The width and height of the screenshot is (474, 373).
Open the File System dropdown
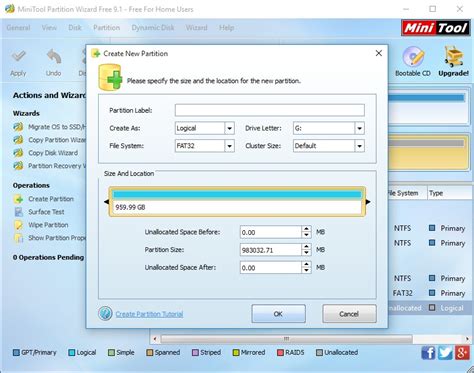tap(229, 146)
